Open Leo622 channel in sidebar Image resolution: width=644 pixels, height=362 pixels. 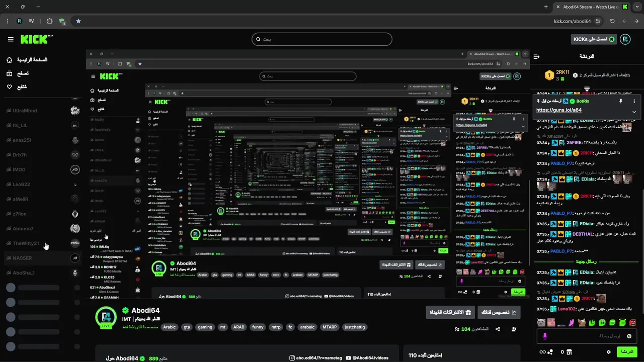[x=43, y=185]
